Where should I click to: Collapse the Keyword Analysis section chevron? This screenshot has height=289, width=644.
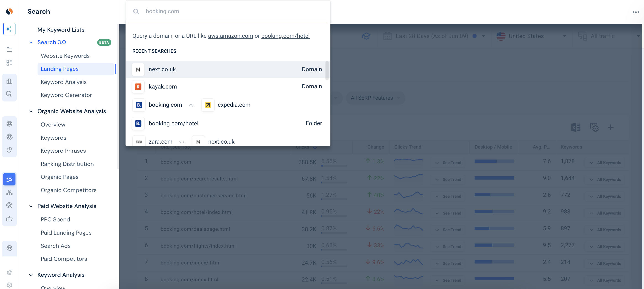coord(31,275)
